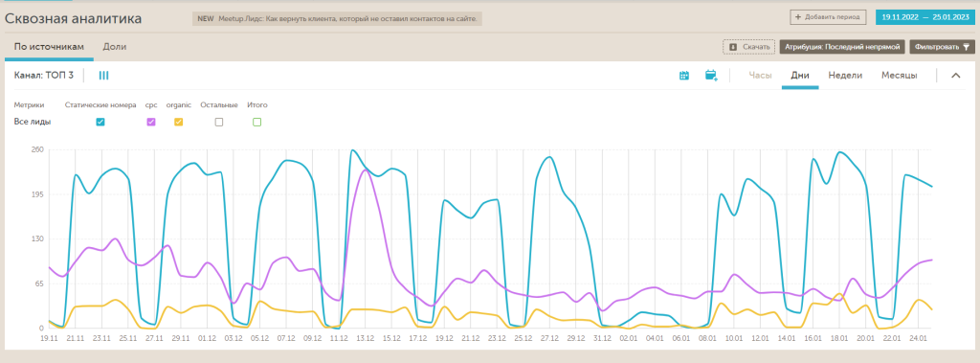Click the 24.01 date on x-axis

pyautogui.click(x=919, y=338)
